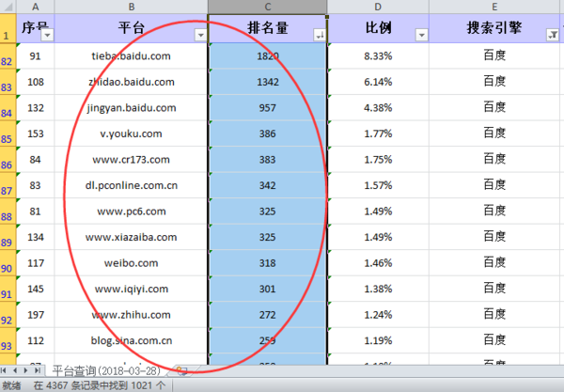Click the dl.pconline.com.cn cell
The height and width of the screenshot is (392, 564).
(132, 185)
